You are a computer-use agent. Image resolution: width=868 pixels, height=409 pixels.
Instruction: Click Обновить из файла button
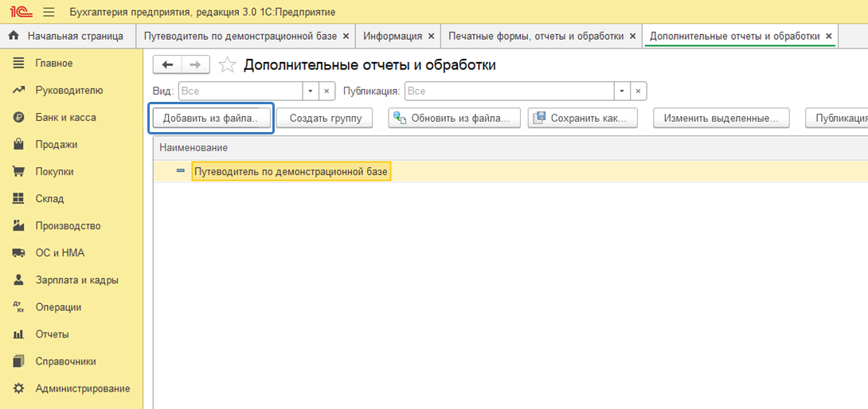[455, 118]
